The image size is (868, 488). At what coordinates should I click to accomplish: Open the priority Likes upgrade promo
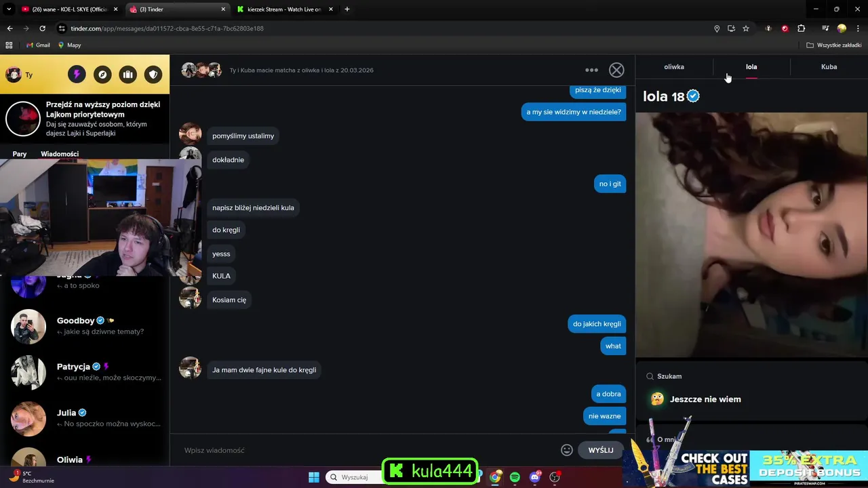pyautogui.click(x=85, y=119)
